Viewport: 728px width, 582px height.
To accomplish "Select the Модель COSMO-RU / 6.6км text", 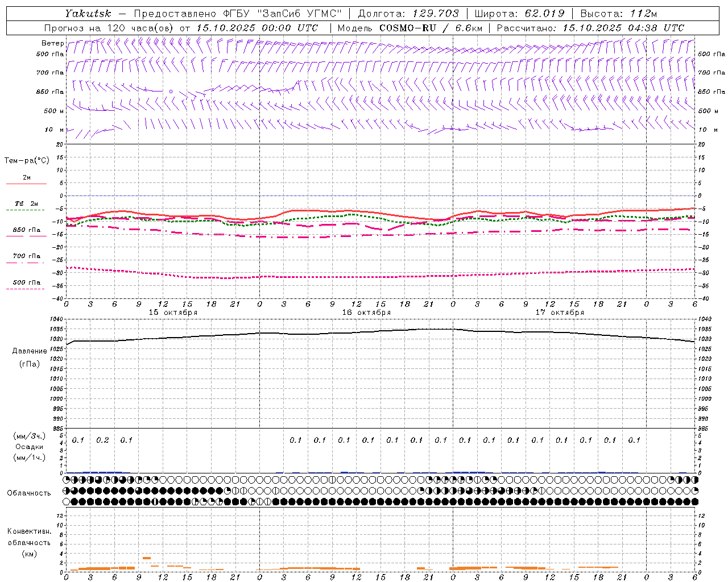I will [410, 28].
